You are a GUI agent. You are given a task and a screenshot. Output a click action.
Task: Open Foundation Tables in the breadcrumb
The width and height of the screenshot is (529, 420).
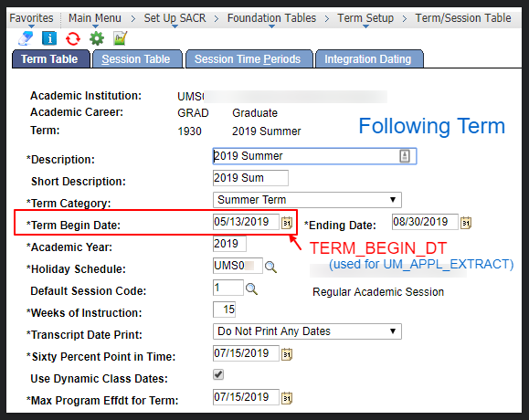[271, 18]
